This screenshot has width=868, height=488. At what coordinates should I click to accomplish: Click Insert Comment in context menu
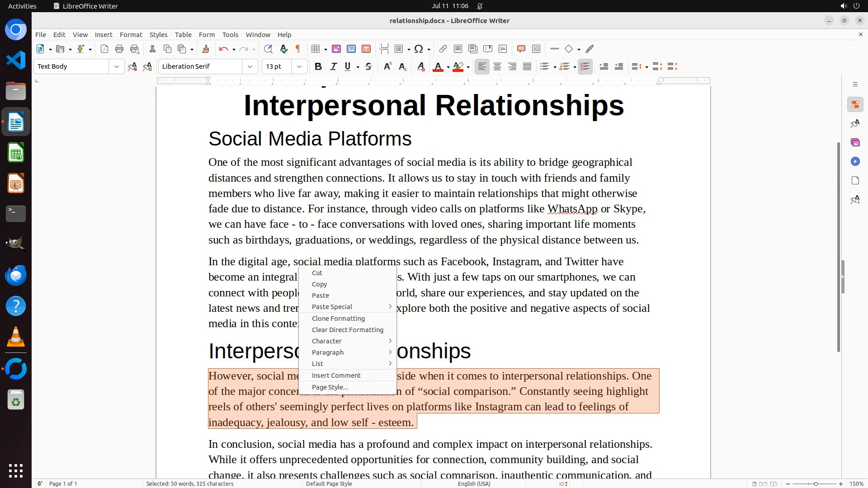tap(336, 375)
